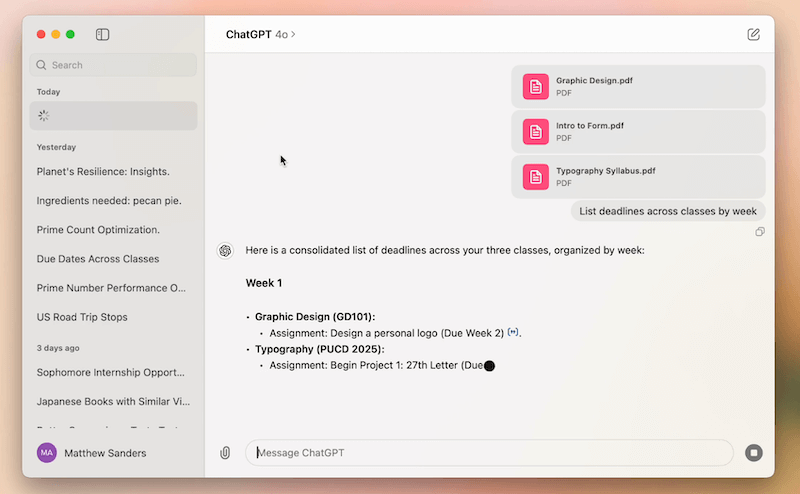Open ChatGPT 4o model selector dropdown
The height and width of the screenshot is (494, 800).
point(260,34)
